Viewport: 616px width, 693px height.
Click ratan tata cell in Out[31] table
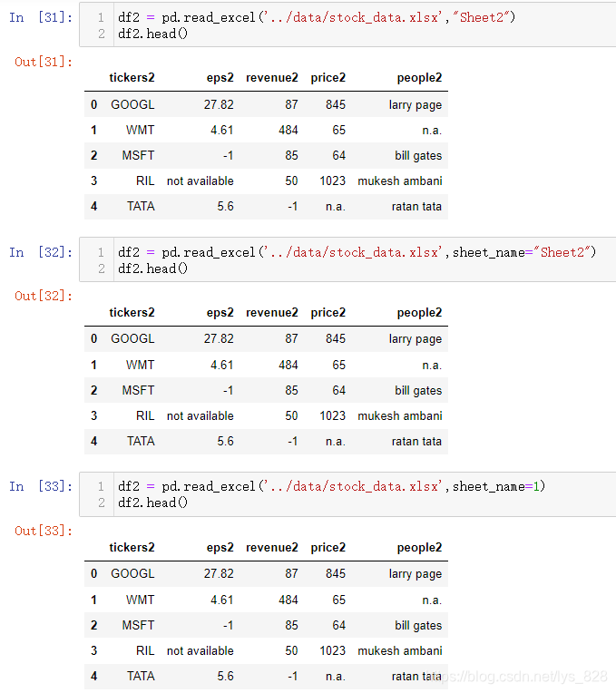tap(416, 207)
